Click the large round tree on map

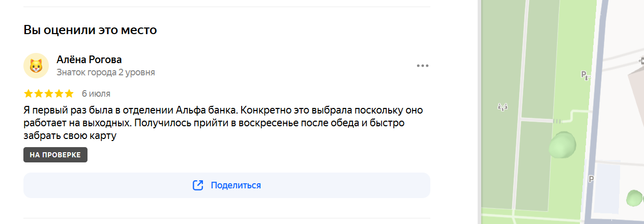pyautogui.click(x=563, y=145)
